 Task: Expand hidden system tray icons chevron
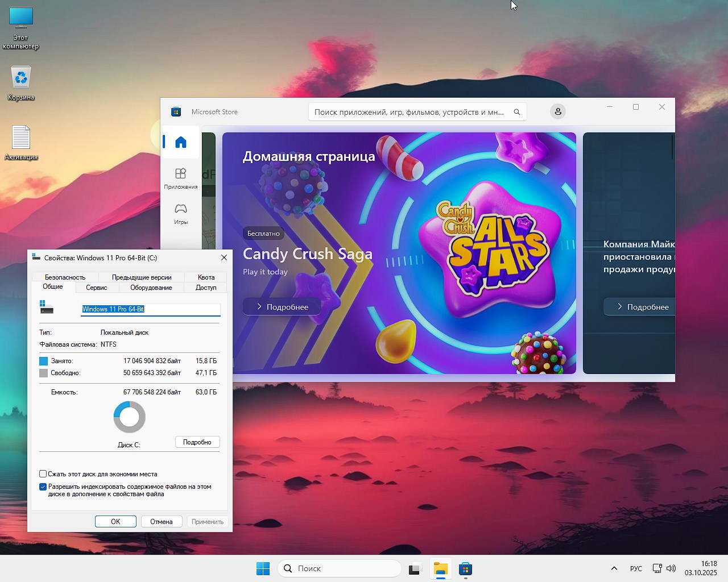(614, 568)
